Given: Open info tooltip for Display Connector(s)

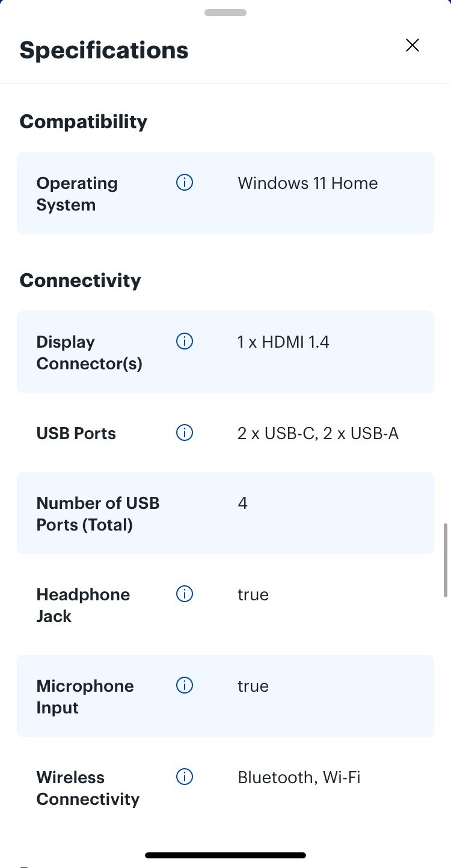Looking at the screenshot, I should coord(185,341).
